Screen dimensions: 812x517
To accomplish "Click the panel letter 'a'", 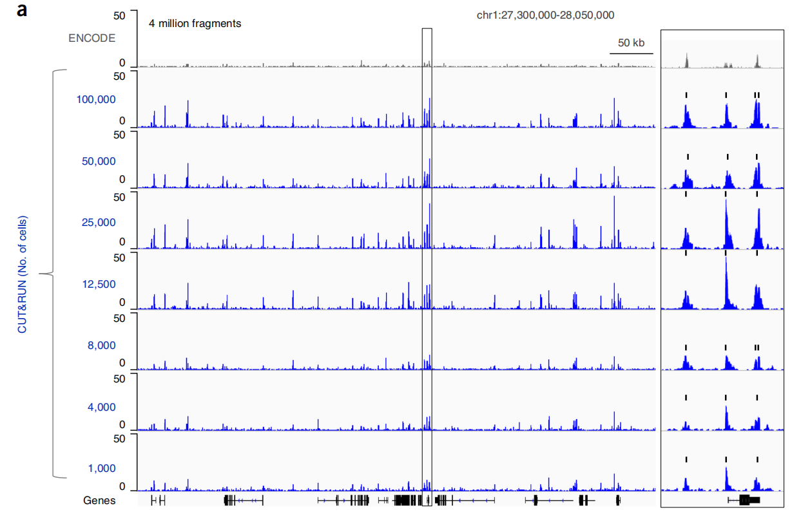I will pos(23,11).
